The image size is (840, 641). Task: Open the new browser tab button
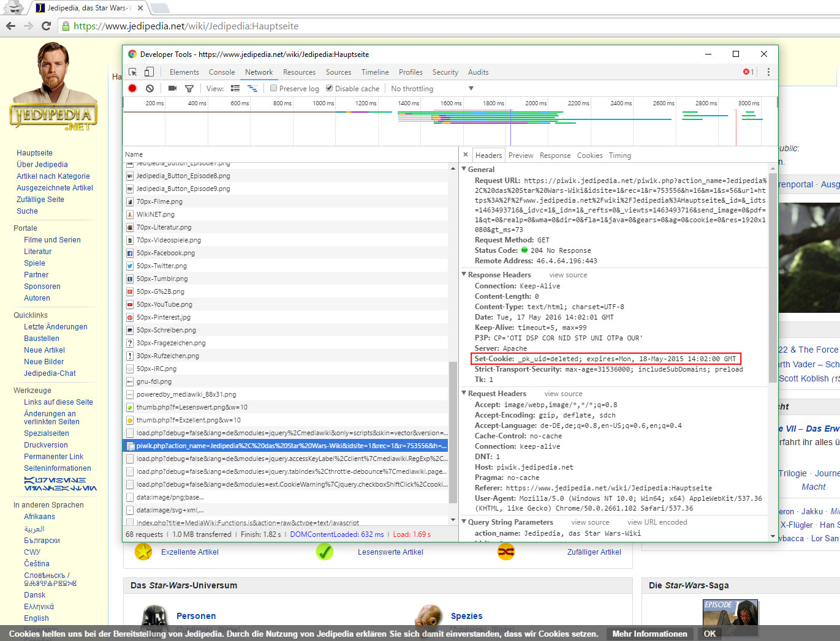tap(159, 8)
